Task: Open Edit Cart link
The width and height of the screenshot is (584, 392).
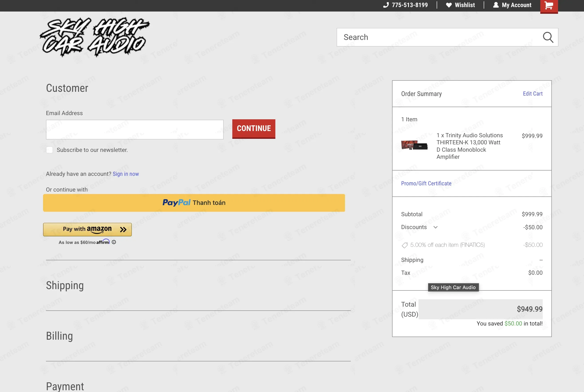Action: point(533,94)
